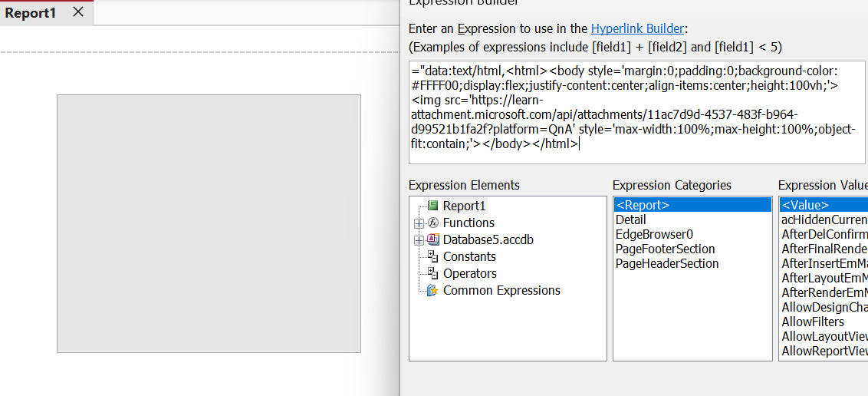Select Operators in Expression Elements
Screen dimensions: 868x396
coord(470,274)
